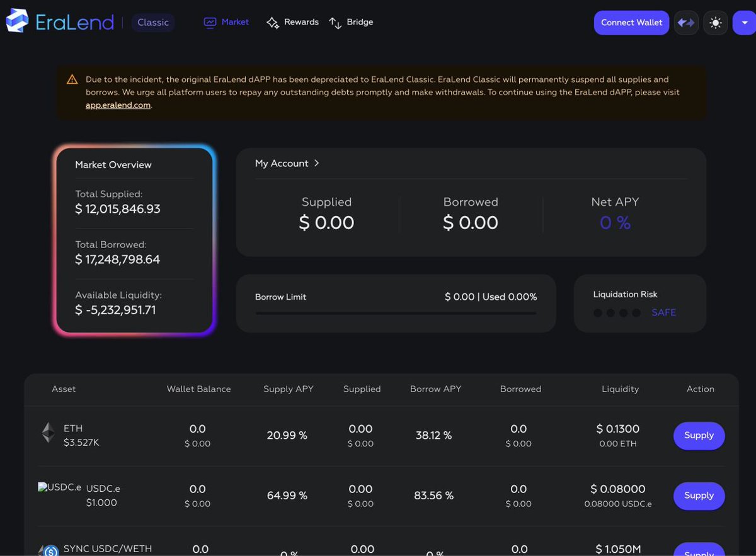The height and width of the screenshot is (556, 756).
Task: Click the SYNC USDC/WETH pair icon
Action: 49,551
